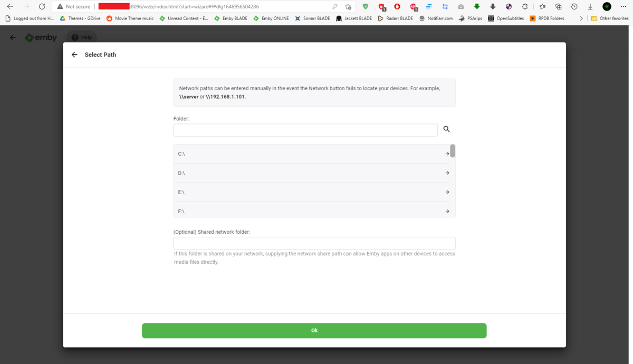Viewport: 633px width, 364px height.
Task: Click the browser back arrow
Action: [10, 6]
